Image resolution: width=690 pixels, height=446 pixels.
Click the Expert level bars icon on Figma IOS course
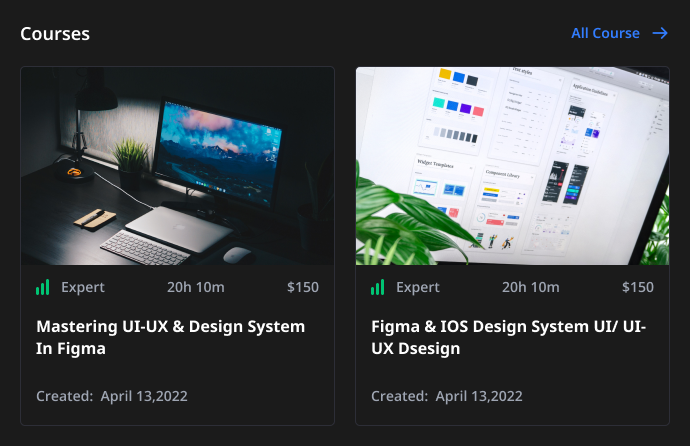click(x=378, y=287)
